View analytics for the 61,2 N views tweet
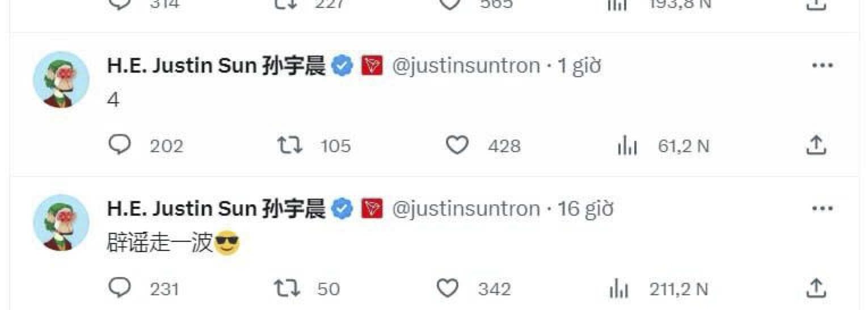The image size is (868, 310). (627, 147)
